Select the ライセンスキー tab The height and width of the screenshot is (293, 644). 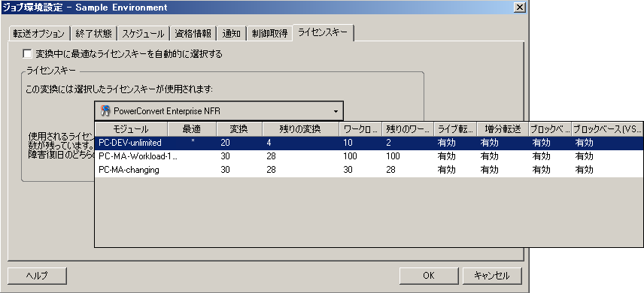323,32
